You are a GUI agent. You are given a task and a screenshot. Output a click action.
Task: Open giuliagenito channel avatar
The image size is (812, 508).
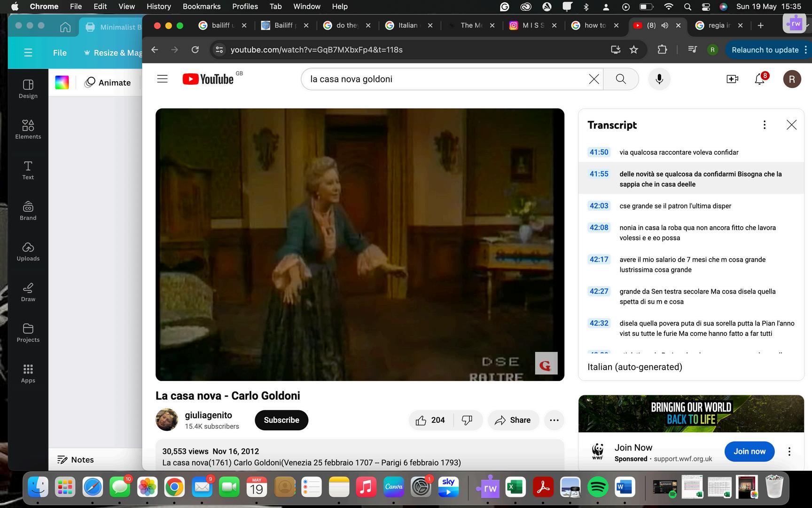point(167,420)
